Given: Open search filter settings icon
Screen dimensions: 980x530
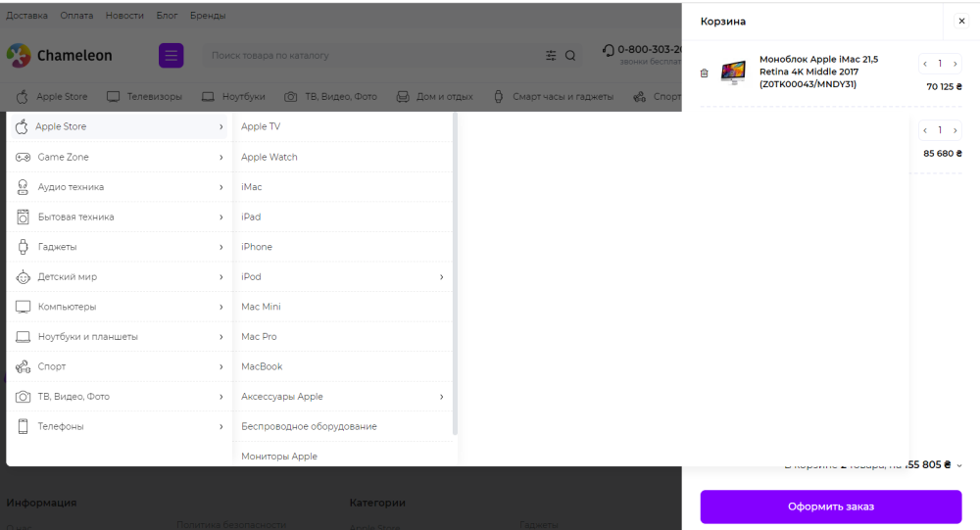Looking at the screenshot, I should pos(551,56).
